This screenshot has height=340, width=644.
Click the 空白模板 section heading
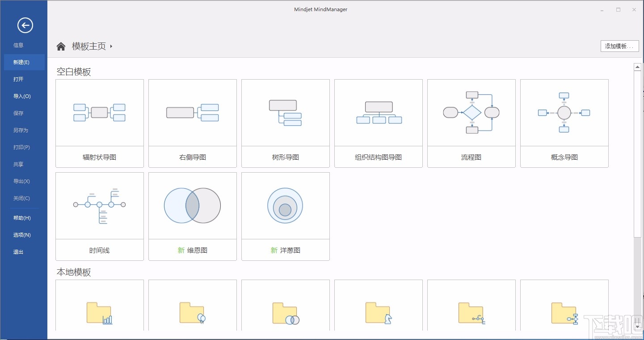74,72
